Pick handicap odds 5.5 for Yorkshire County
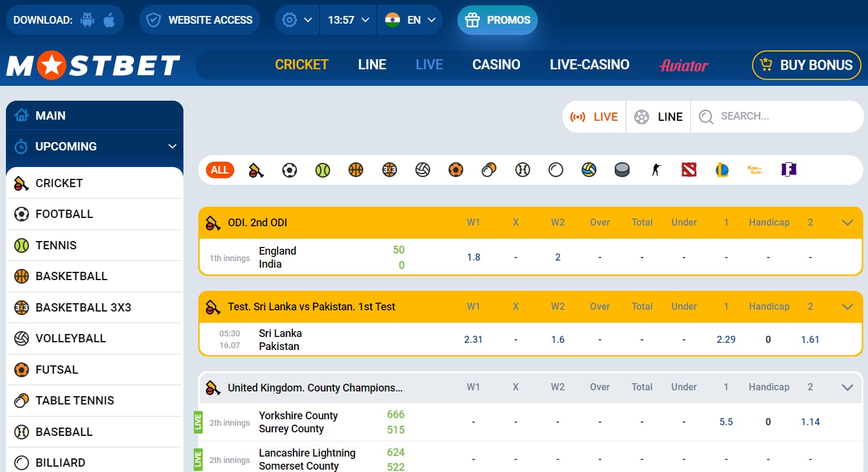 pyautogui.click(x=726, y=422)
